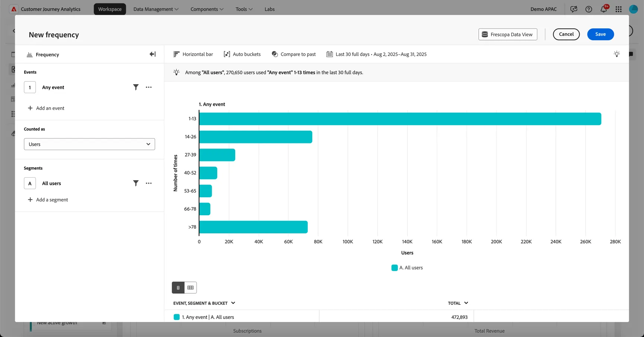Open more options for Any event
The width and height of the screenshot is (644, 337).
pos(149,87)
